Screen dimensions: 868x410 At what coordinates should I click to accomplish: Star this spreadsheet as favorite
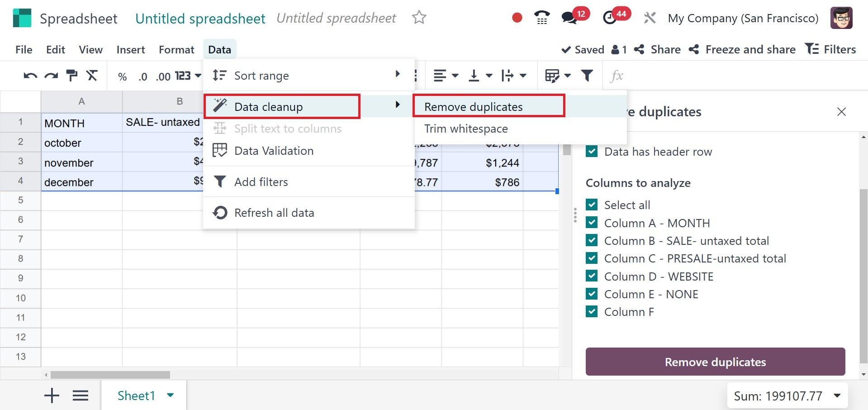(x=419, y=18)
